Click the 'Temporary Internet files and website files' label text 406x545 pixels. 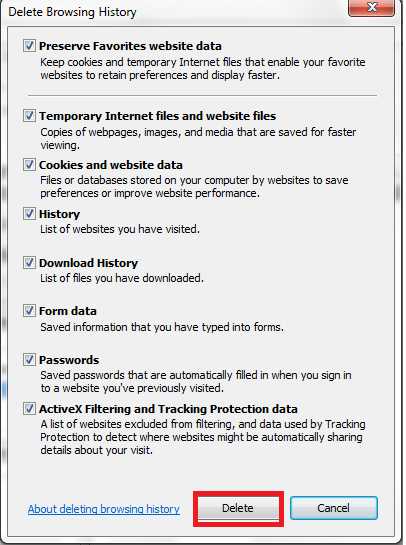157,116
